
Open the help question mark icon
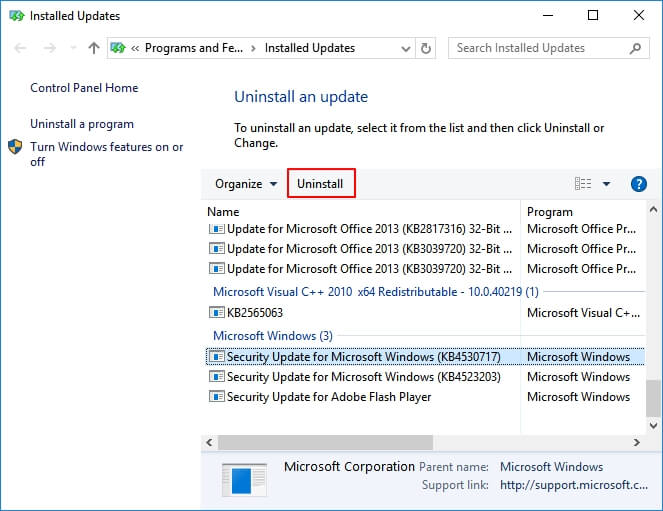[639, 184]
